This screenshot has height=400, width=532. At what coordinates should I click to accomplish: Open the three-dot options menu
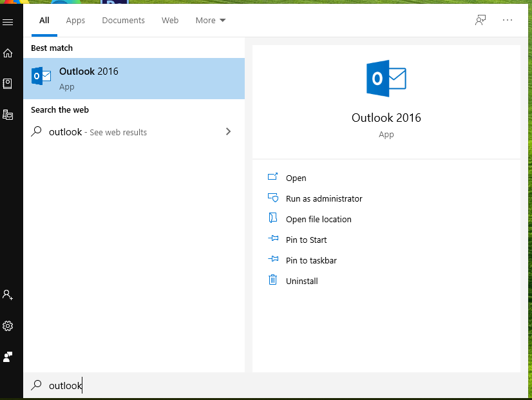508,21
